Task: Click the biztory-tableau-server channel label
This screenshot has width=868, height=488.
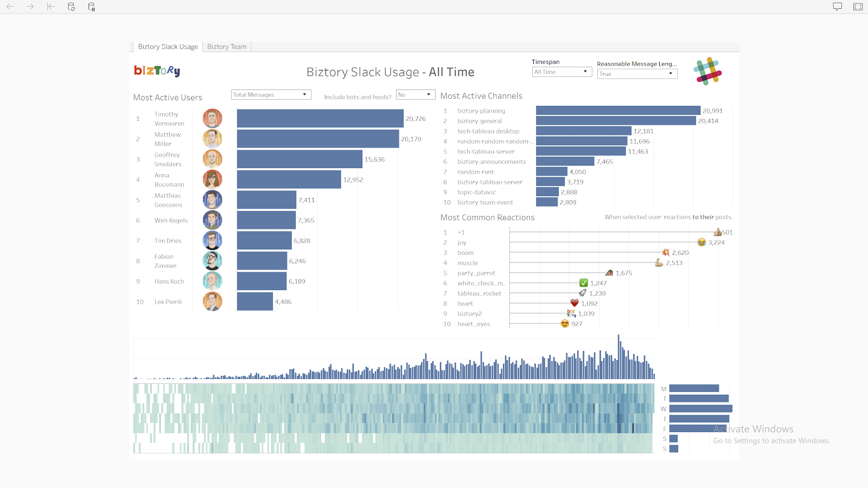Action: click(x=490, y=182)
